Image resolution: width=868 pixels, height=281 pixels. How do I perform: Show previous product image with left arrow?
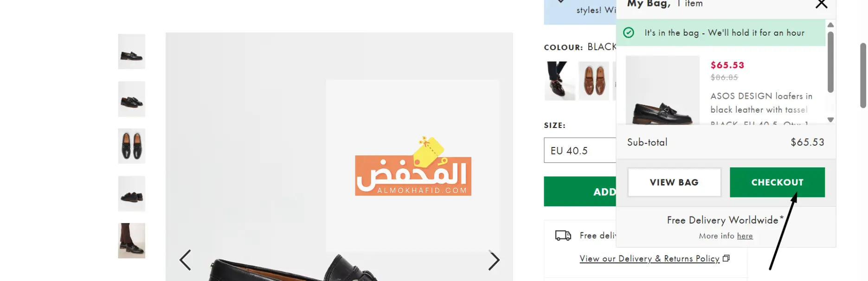click(x=185, y=260)
